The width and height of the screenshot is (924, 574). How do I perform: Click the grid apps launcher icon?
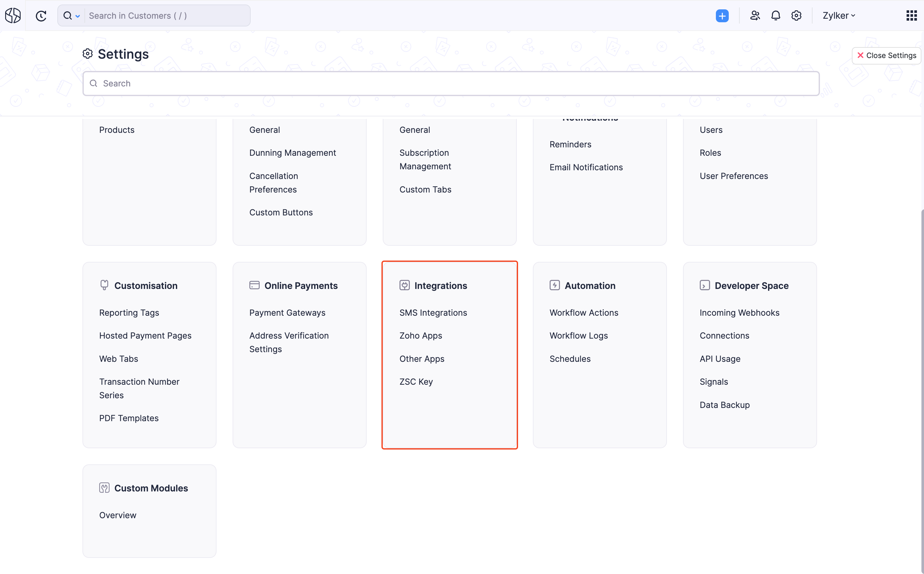tap(911, 15)
